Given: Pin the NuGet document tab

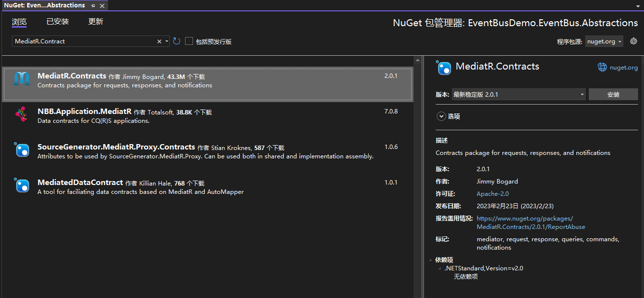Looking at the screenshot, I should 93,5.
